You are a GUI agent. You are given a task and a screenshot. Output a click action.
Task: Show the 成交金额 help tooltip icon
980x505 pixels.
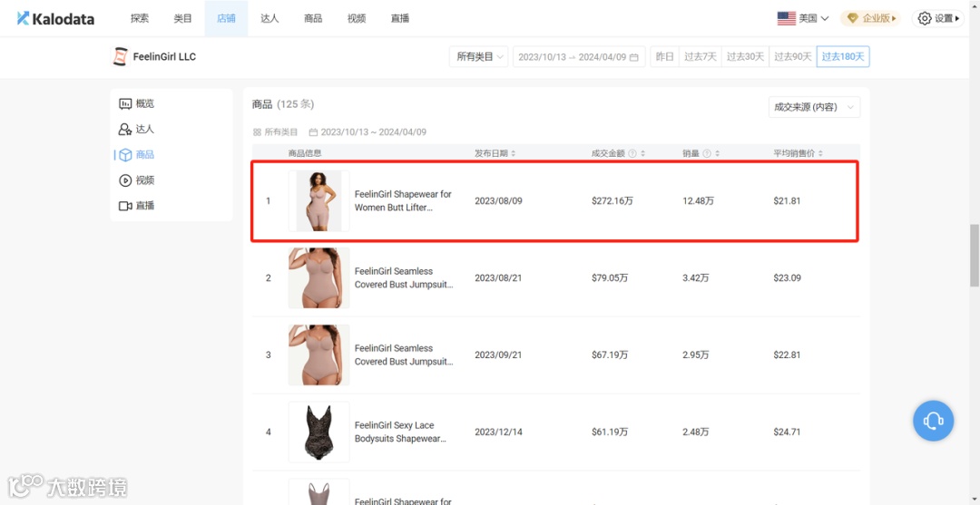pyautogui.click(x=632, y=153)
